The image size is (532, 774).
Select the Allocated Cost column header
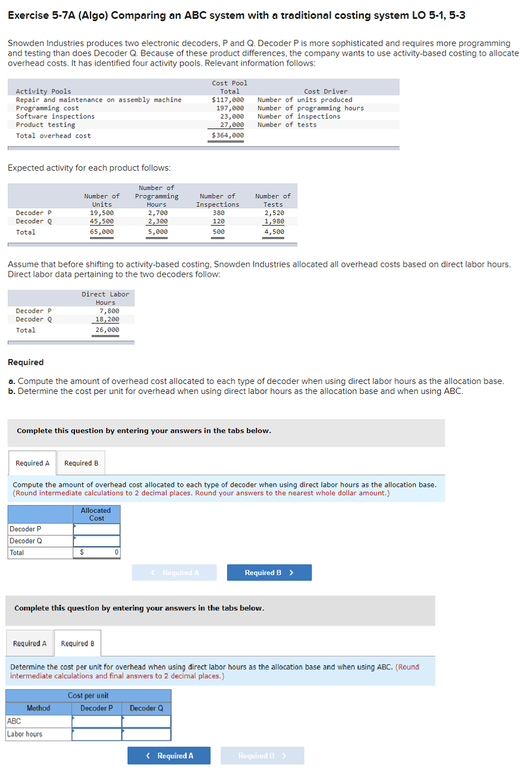(x=96, y=514)
